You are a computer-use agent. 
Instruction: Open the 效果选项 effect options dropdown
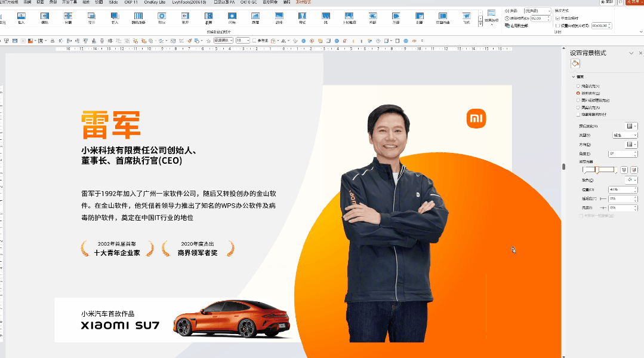coord(491,18)
